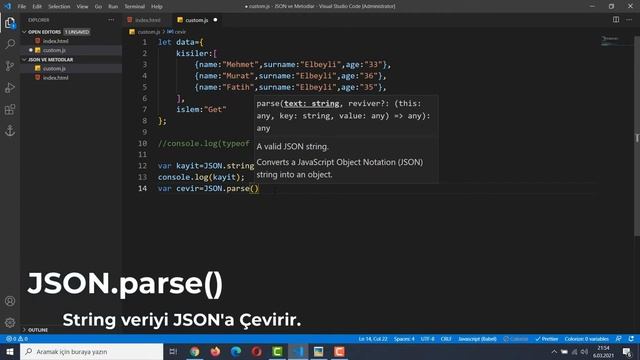Change language mode Javascript (Babel)

(477, 339)
